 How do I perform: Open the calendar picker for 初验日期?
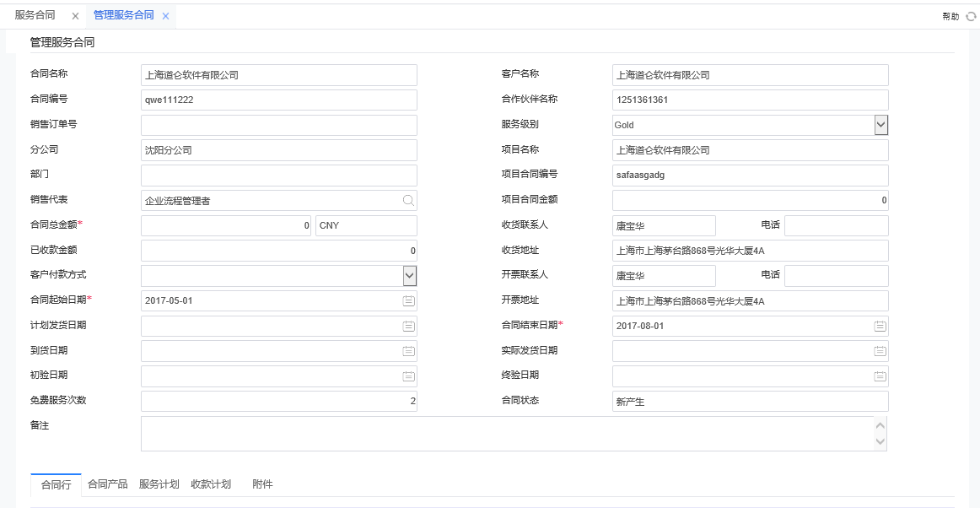click(408, 376)
